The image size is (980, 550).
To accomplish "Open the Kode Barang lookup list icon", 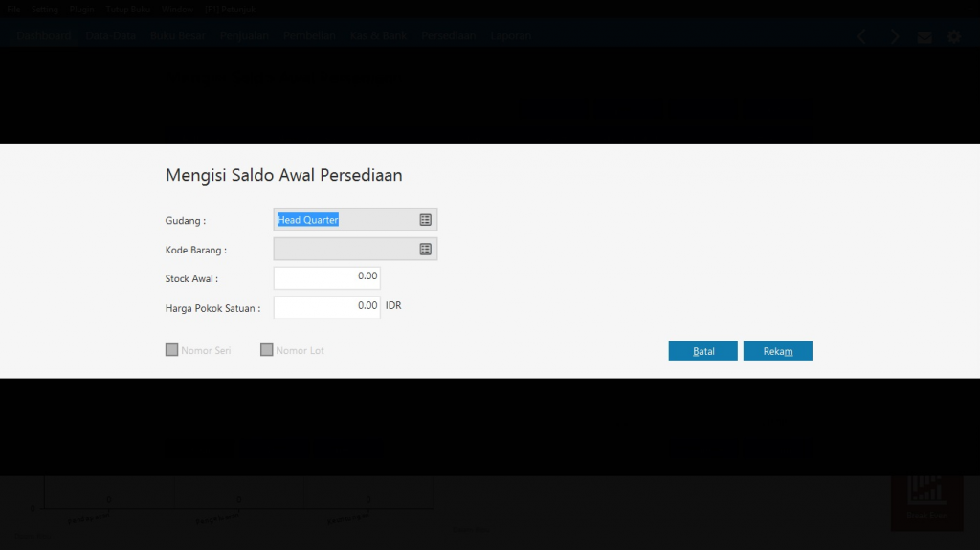I will point(426,250).
